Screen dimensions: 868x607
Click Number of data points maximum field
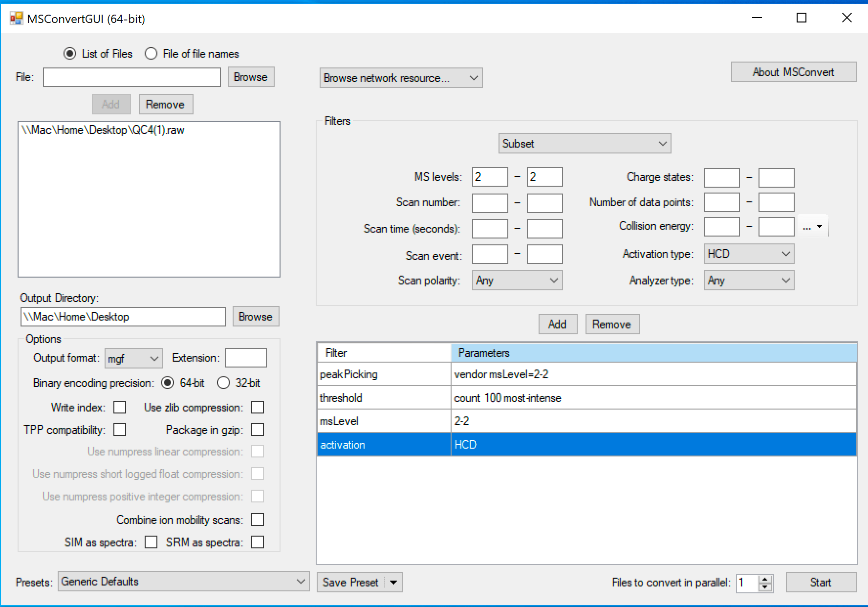777,202
